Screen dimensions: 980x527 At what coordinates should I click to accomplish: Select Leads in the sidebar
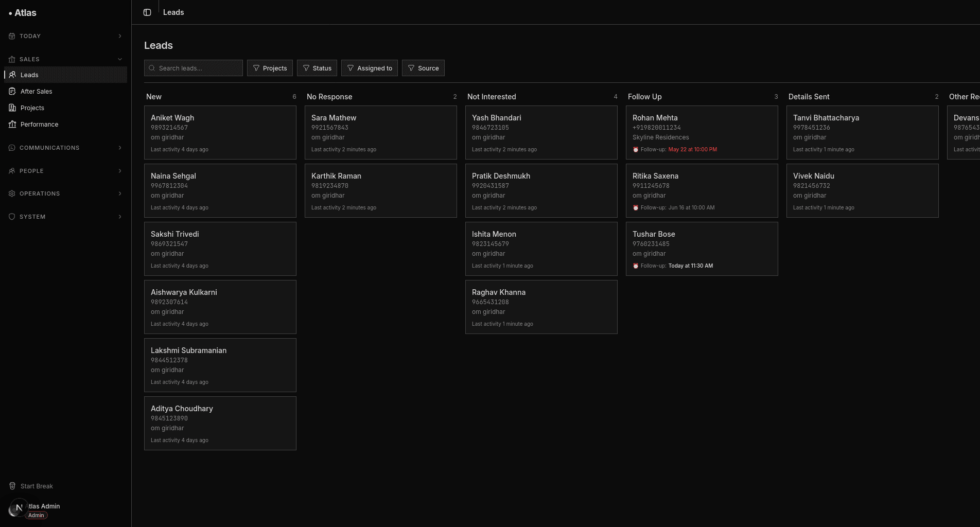click(x=65, y=75)
